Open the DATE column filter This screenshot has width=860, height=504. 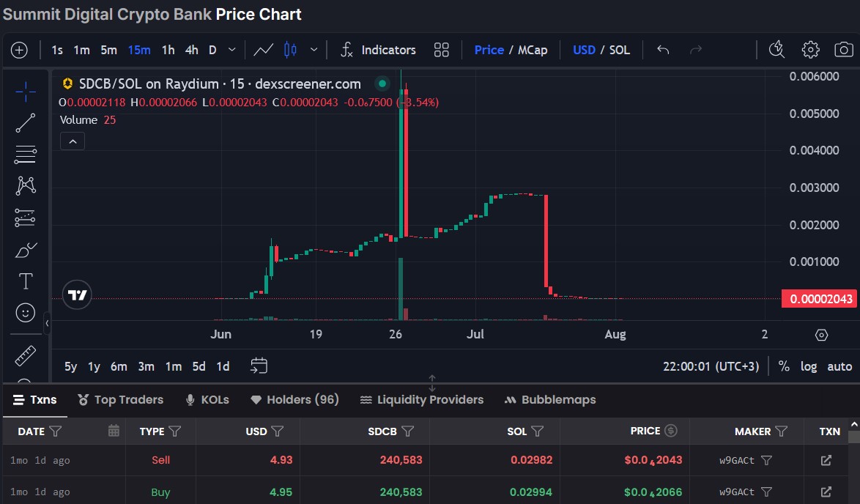(x=56, y=431)
